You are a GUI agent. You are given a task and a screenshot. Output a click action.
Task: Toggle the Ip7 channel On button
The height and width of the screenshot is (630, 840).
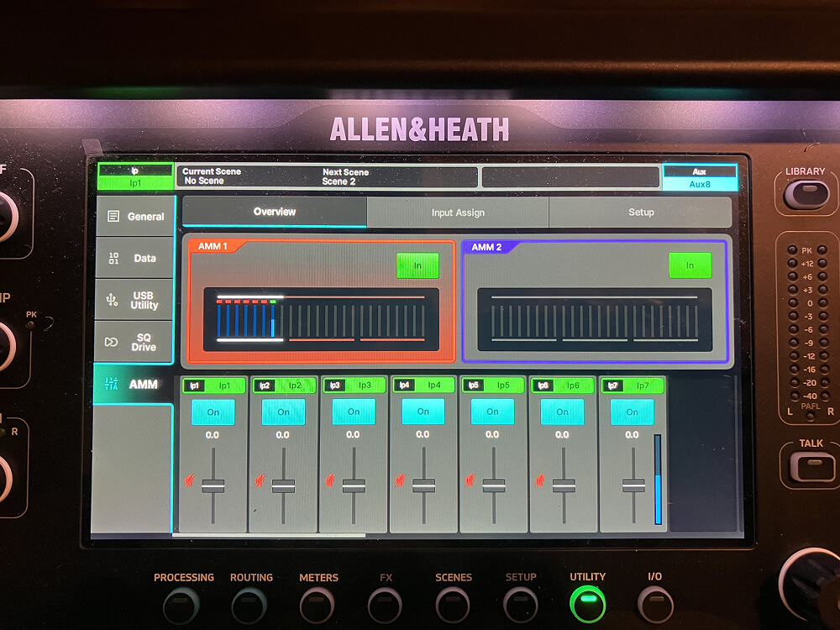pos(633,412)
